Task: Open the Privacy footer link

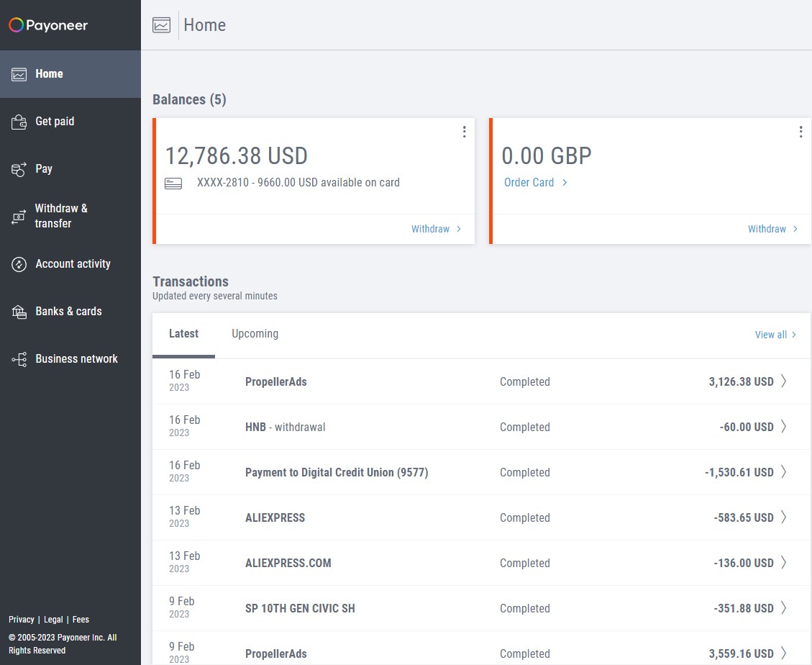Action: coord(22,620)
